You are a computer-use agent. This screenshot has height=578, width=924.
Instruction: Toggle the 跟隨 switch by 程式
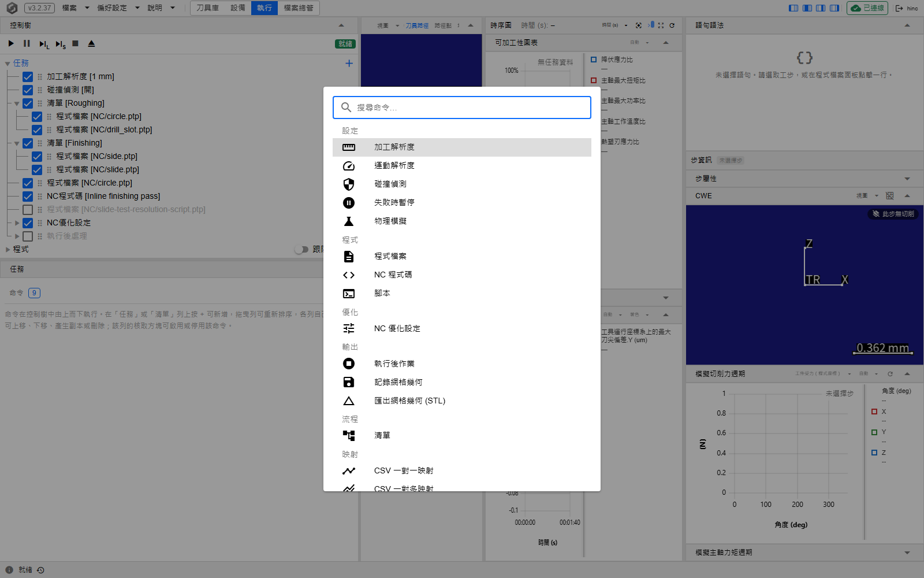pos(301,250)
